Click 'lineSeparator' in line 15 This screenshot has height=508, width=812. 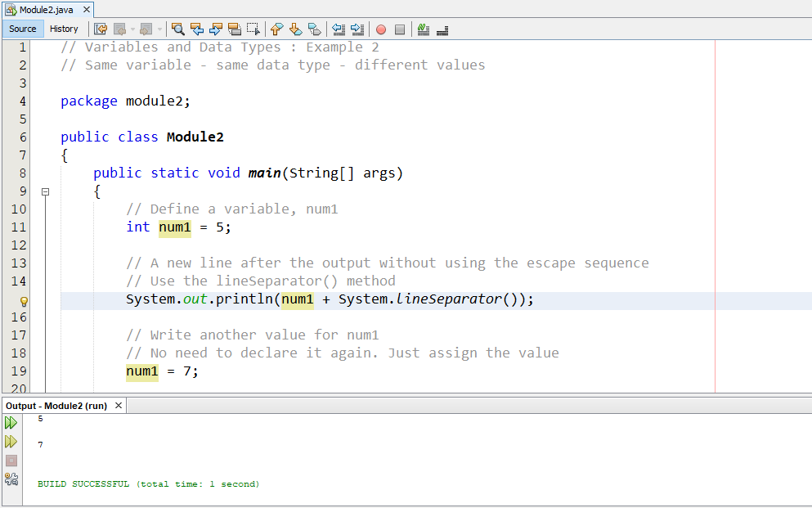449,299
